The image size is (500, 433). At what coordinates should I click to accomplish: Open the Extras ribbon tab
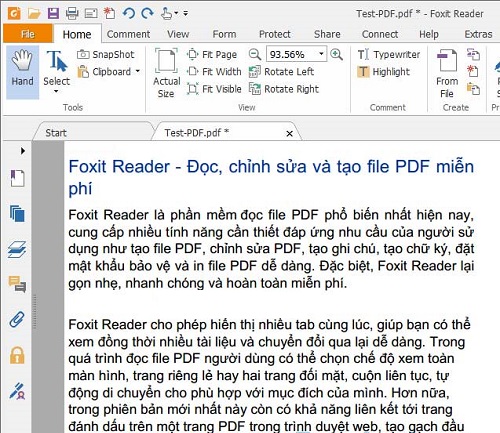[x=478, y=34]
